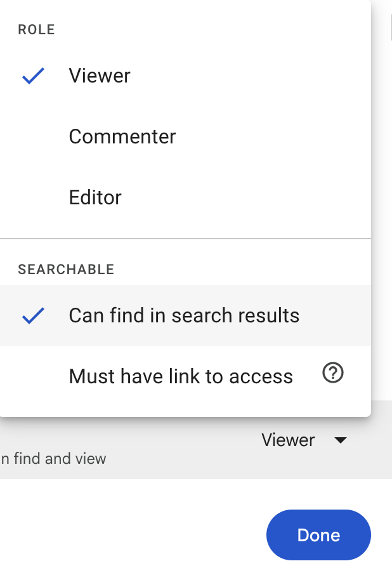Select the Viewer role option
The image size is (392, 580).
pyautogui.click(x=185, y=76)
